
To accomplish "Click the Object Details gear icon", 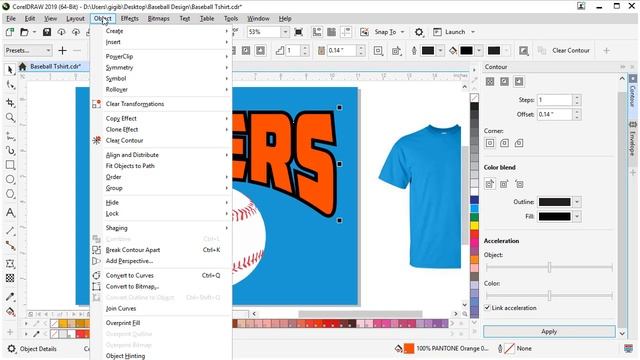I will click(11, 349).
